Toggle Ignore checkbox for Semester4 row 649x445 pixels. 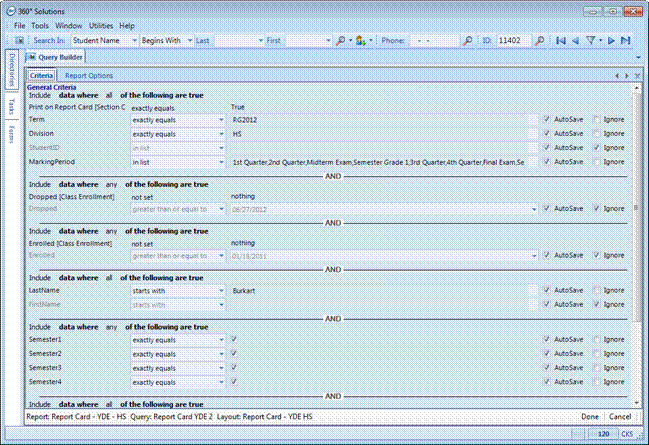(596, 382)
